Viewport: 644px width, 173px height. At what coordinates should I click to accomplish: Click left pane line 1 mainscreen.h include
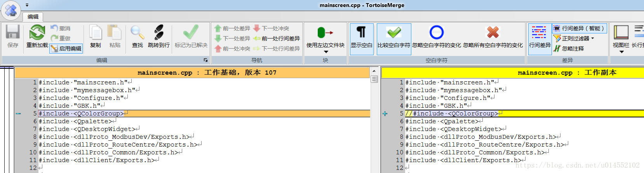point(85,82)
